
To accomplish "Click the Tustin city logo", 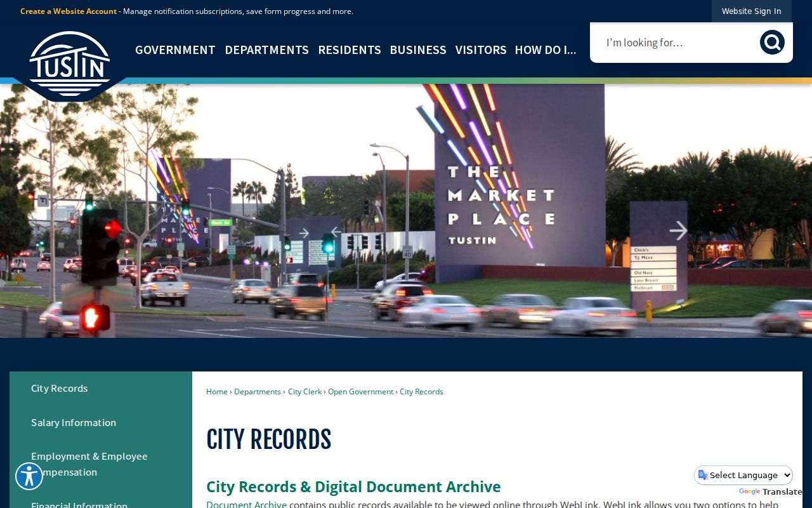I will [x=70, y=65].
